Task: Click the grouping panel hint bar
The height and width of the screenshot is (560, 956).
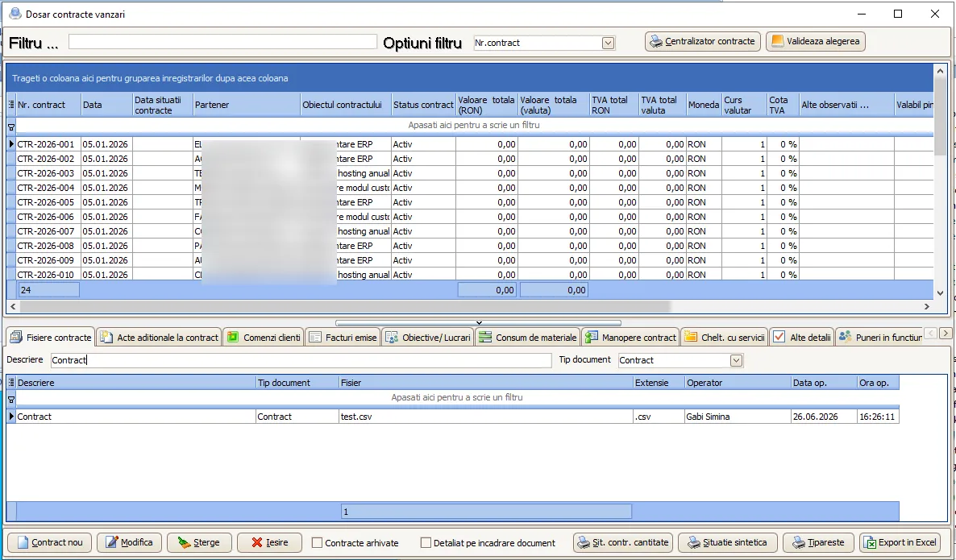Action: (x=468, y=78)
